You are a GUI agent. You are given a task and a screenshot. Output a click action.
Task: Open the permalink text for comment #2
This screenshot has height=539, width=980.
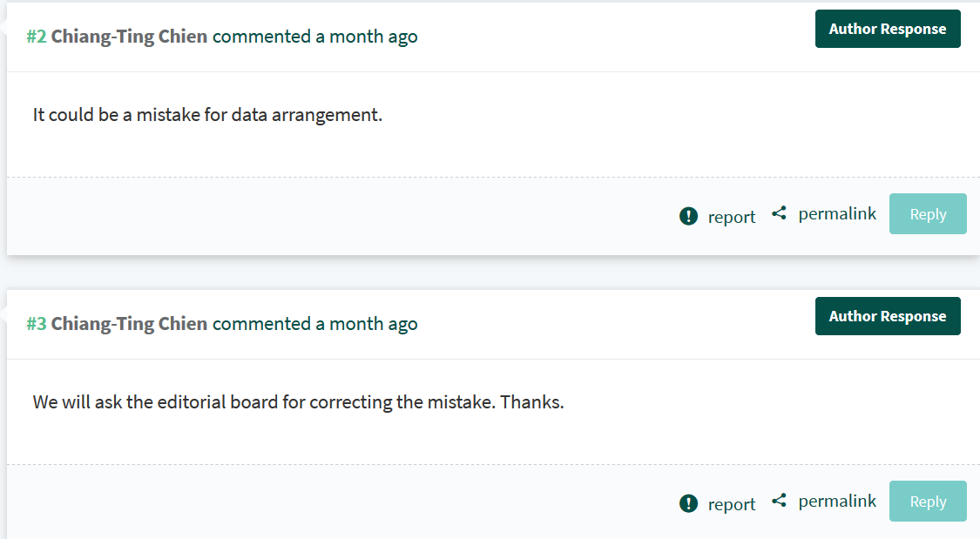836,213
